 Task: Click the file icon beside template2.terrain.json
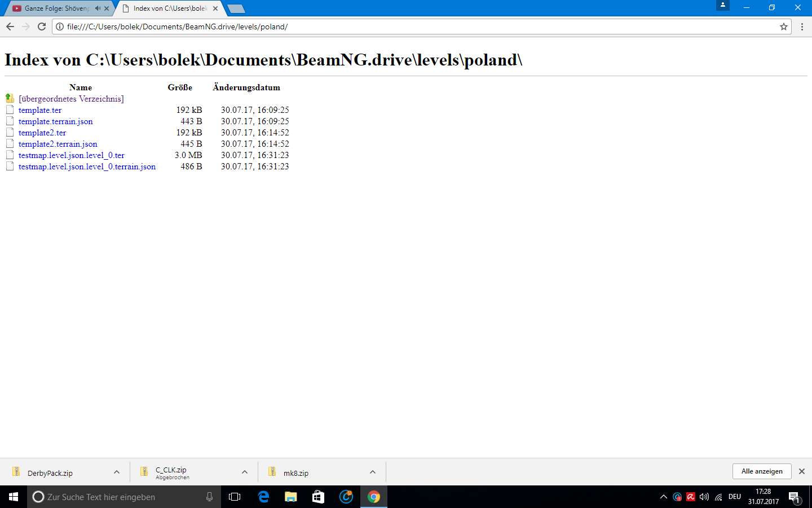[10, 143]
